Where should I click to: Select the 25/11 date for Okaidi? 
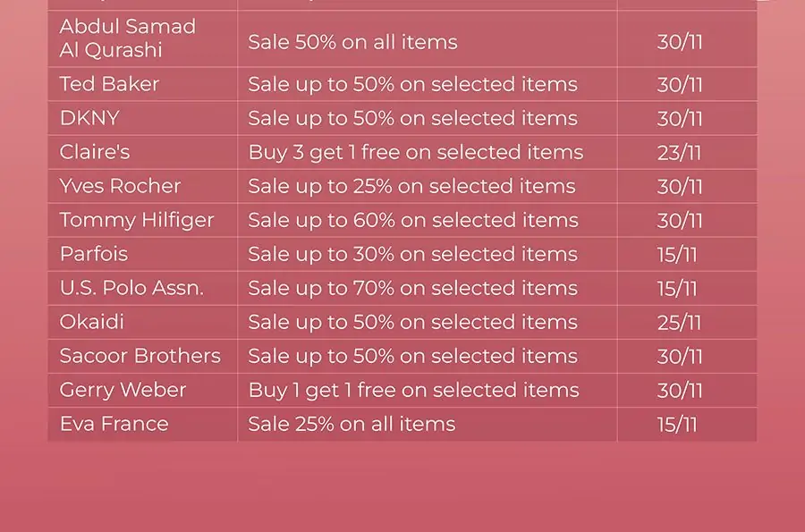pyautogui.click(x=679, y=323)
